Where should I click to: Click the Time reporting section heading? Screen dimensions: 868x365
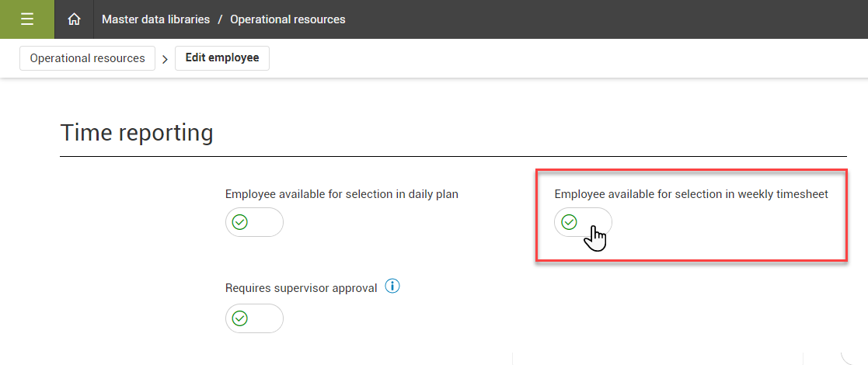137,133
